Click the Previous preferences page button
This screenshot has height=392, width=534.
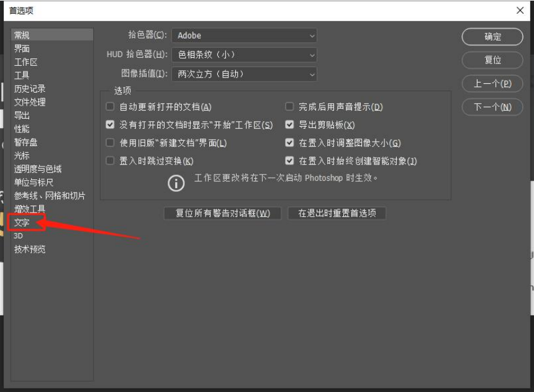pyautogui.click(x=492, y=83)
